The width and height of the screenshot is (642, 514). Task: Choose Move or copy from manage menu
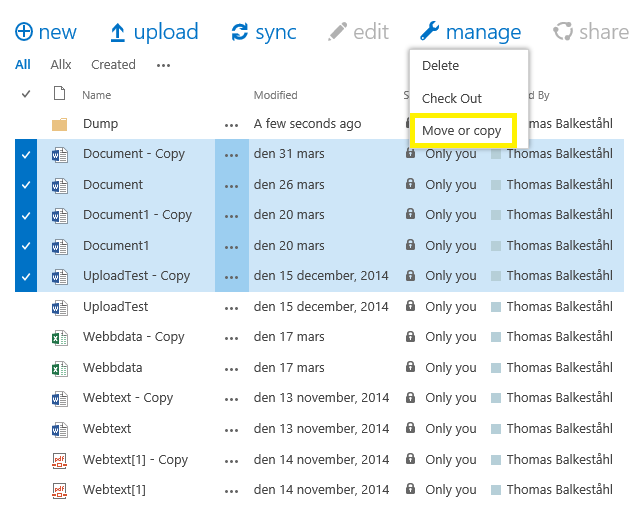[462, 131]
